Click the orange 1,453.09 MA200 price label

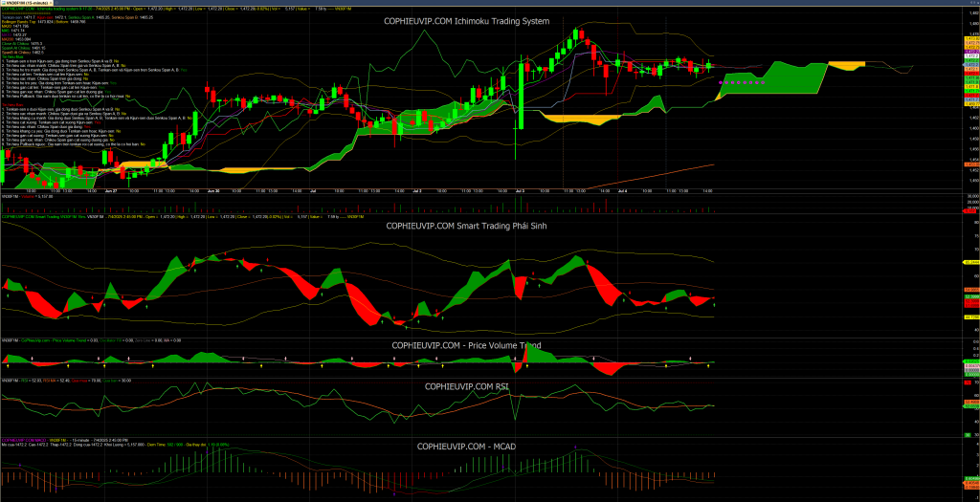click(x=972, y=164)
